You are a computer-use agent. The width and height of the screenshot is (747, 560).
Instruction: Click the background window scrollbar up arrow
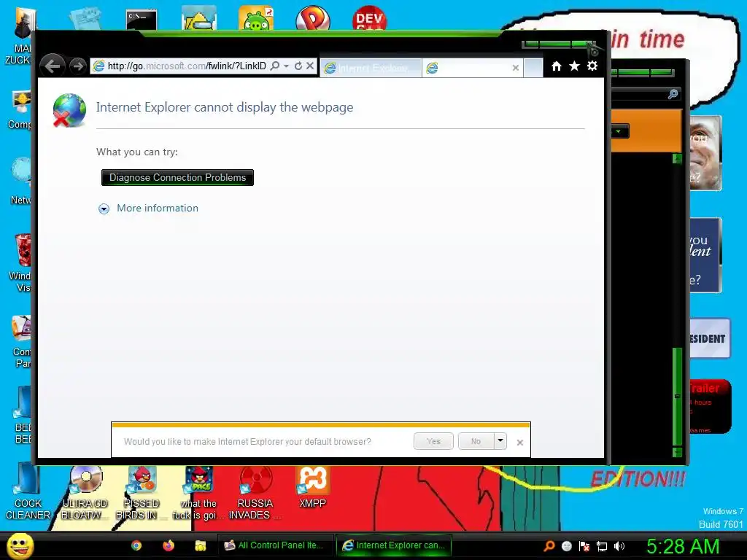point(677,158)
